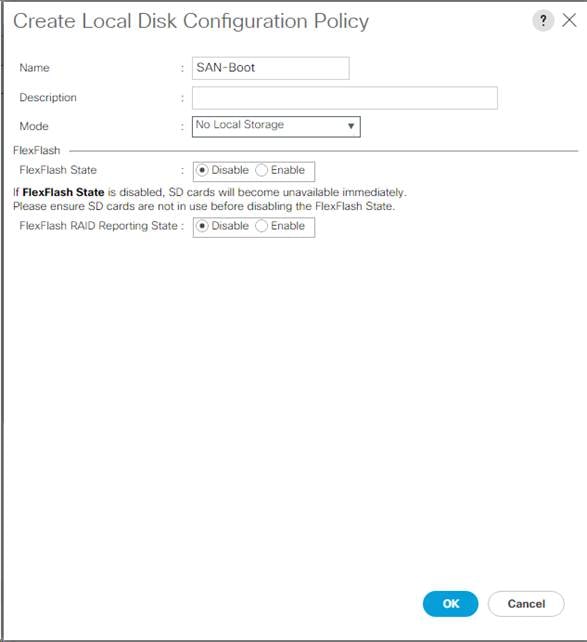The image size is (587, 642).
Task: Click the Mode field label
Action: [34, 126]
